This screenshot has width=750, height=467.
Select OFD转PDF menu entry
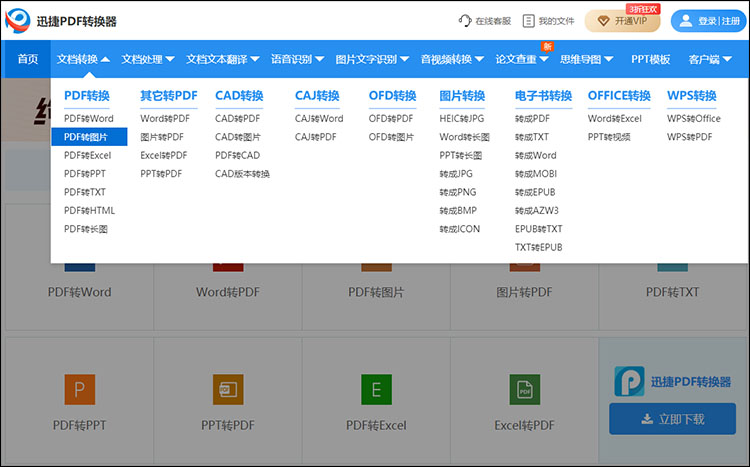[390, 118]
